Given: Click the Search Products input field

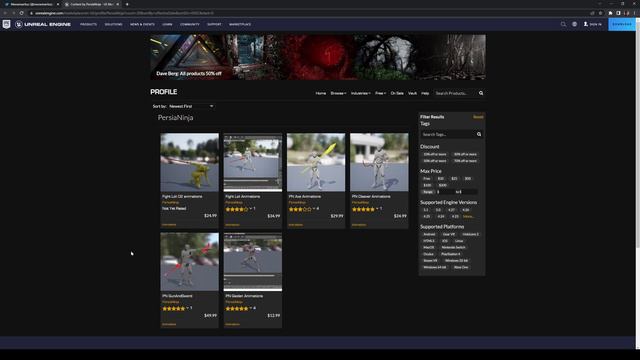Looking at the screenshot, I should coord(455,93).
